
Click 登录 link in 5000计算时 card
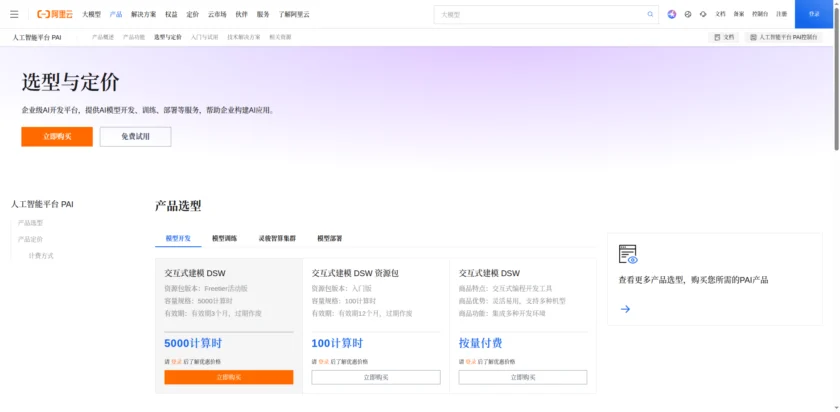point(175,362)
